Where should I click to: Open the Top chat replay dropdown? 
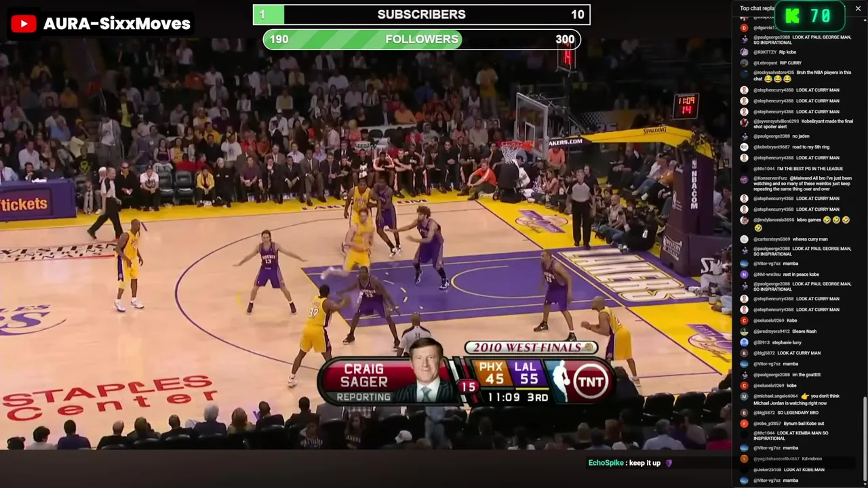pyautogui.click(x=757, y=9)
